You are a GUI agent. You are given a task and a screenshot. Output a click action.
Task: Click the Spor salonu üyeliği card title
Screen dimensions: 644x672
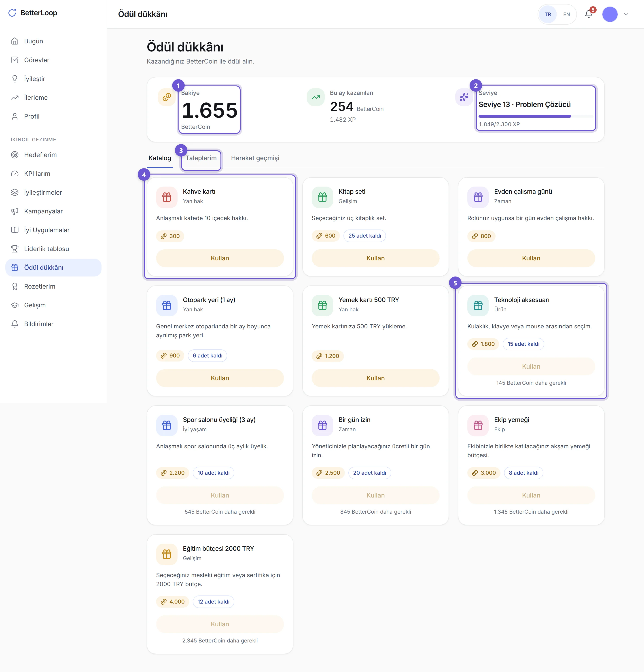(x=219, y=420)
